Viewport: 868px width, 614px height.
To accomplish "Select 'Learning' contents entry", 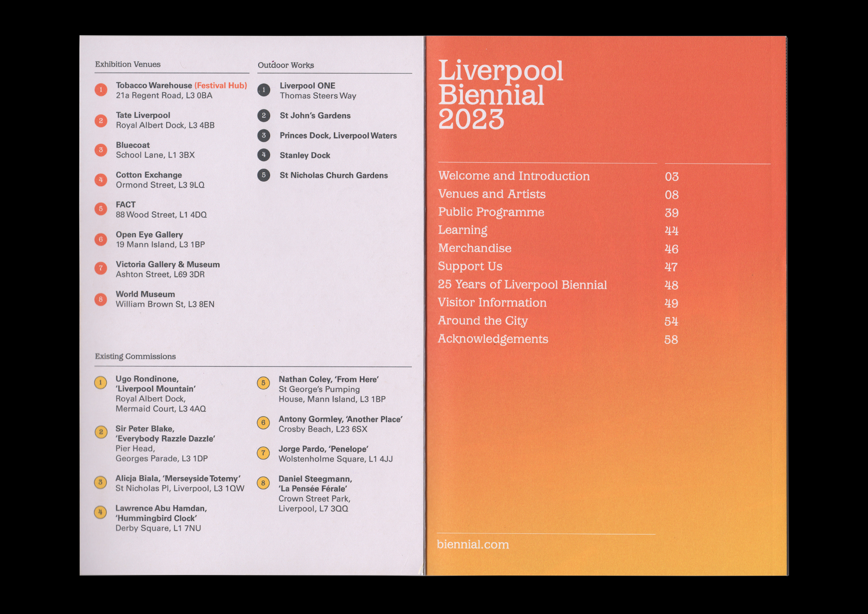I will click(x=463, y=230).
